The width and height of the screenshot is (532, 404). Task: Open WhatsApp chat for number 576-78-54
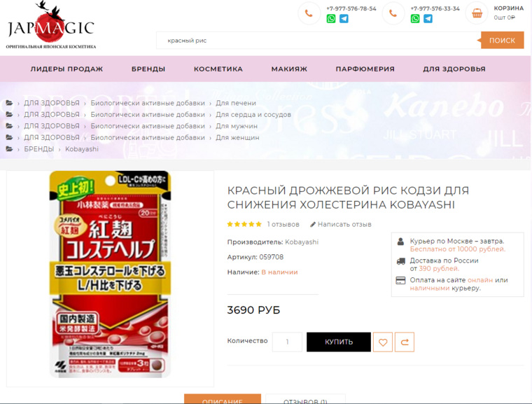(331, 19)
